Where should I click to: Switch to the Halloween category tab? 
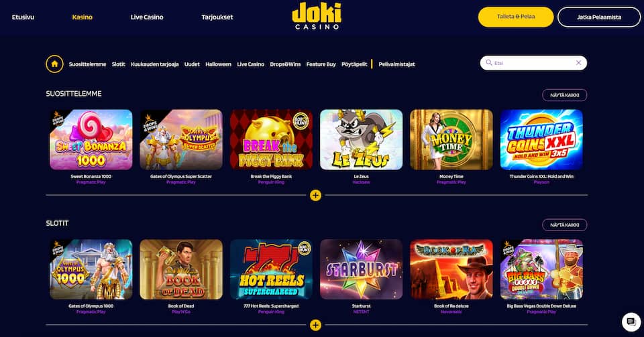(x=218, y=64)
